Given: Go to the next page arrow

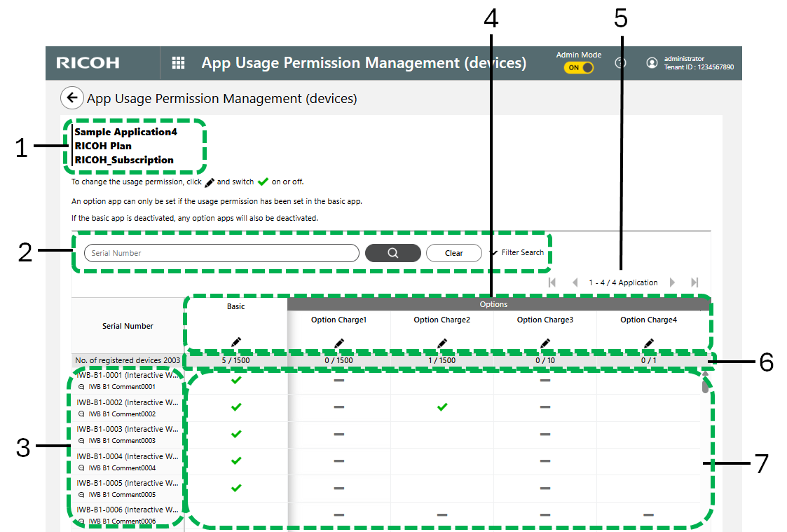Looking at the screenshot, I should 672,282.
